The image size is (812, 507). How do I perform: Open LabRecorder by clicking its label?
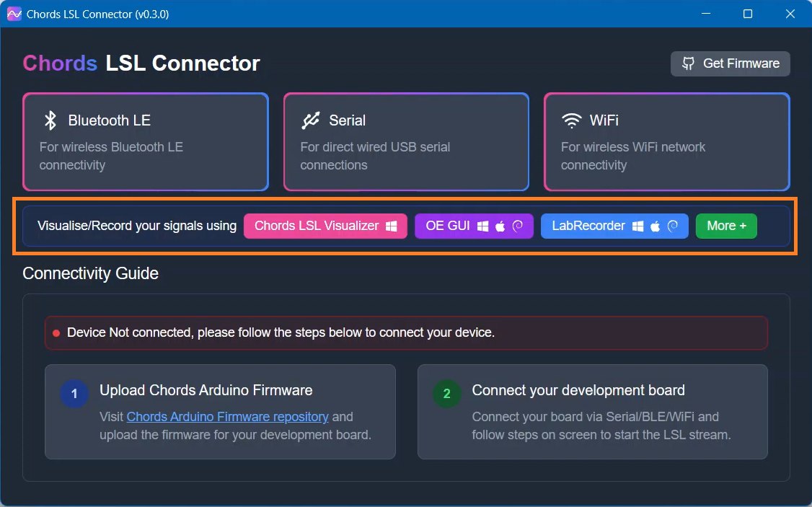(x=588, y=226)
